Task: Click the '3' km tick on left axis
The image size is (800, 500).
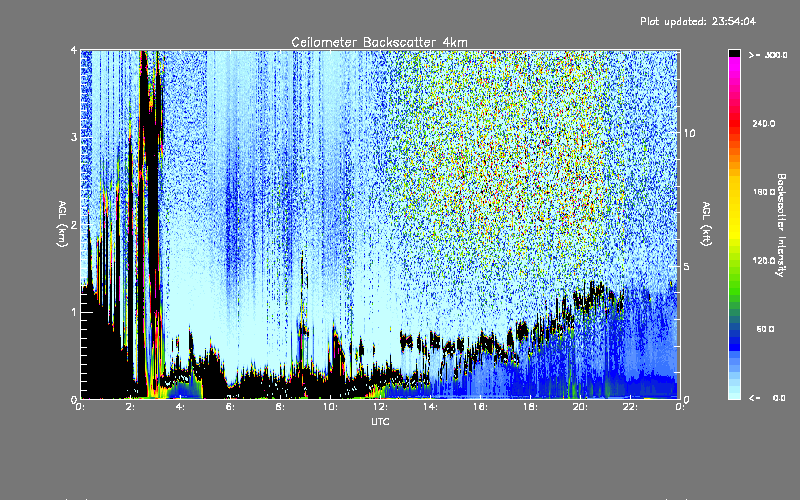Action: 73,137
